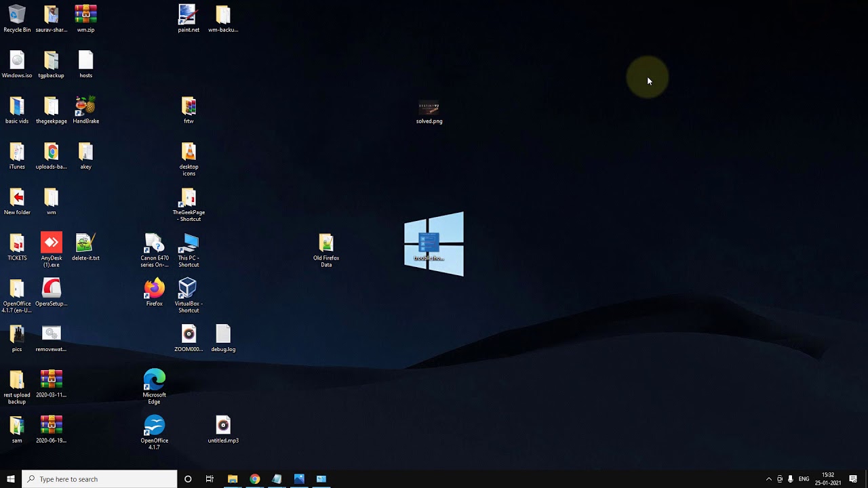
Task: Open the Windows Start menu
Action: point(11,479)
